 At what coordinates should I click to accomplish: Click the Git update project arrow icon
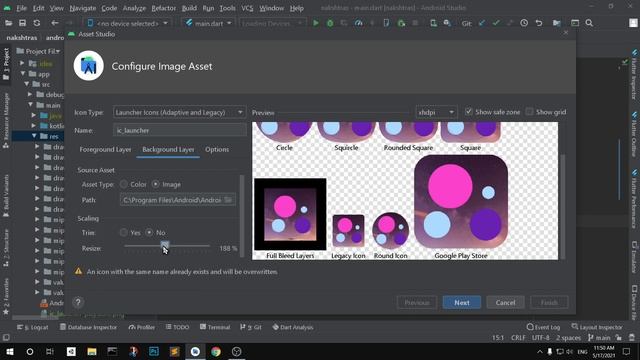pos(482,23)
